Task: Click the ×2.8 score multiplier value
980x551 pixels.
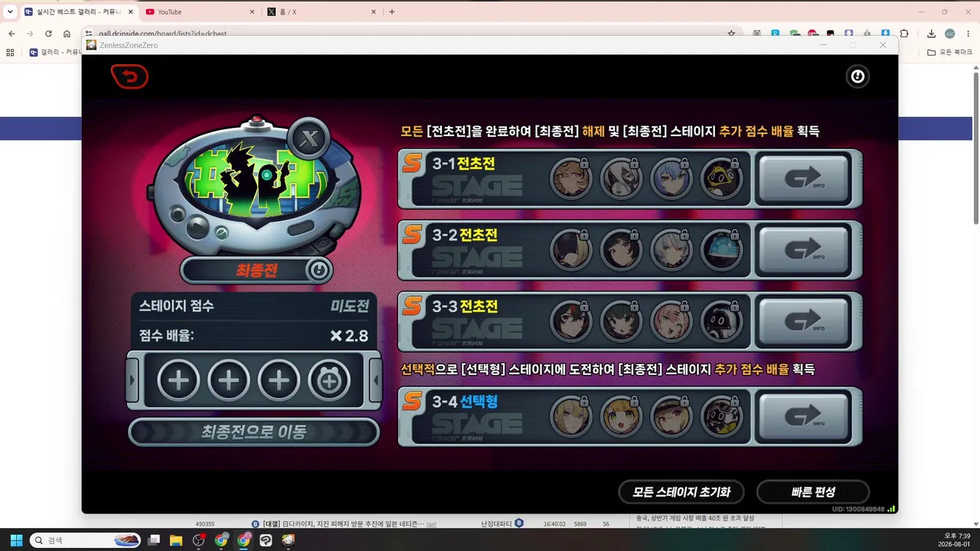Action: click(x=349, y=336)
